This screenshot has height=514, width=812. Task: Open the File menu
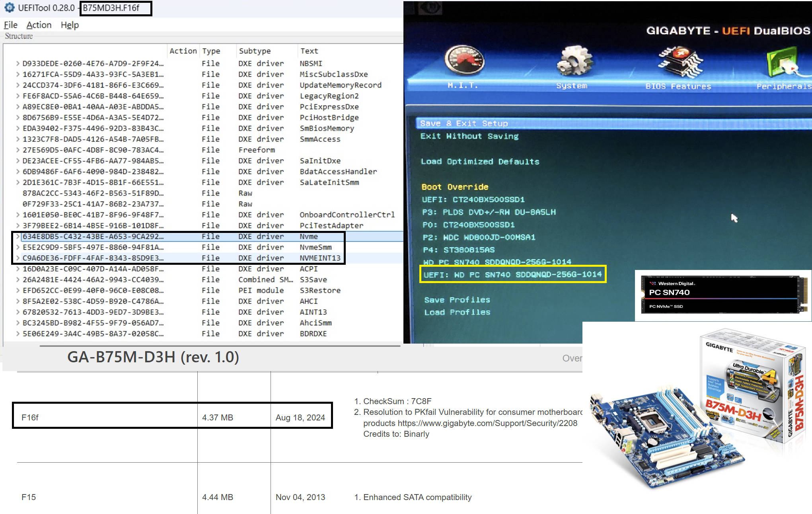coord(11,25)
